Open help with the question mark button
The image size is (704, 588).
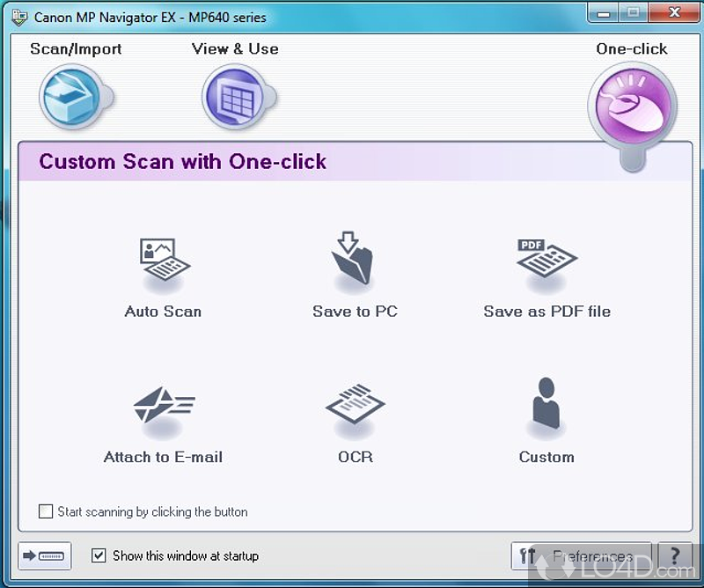675,556
